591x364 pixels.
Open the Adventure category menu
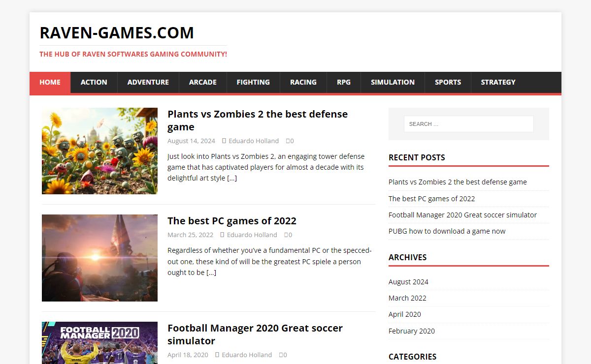(x=148, y=82)
